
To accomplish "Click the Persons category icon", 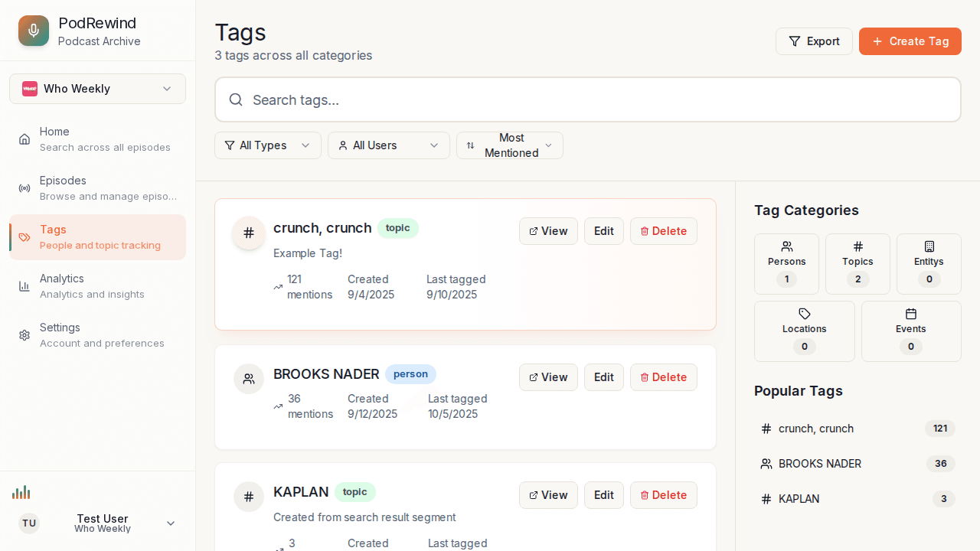I will [x=787, y=246].
